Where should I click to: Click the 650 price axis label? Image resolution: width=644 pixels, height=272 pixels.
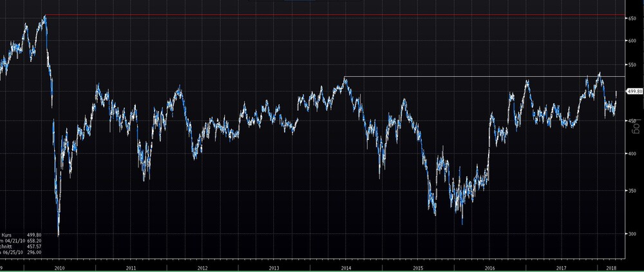tap(632, 19)
